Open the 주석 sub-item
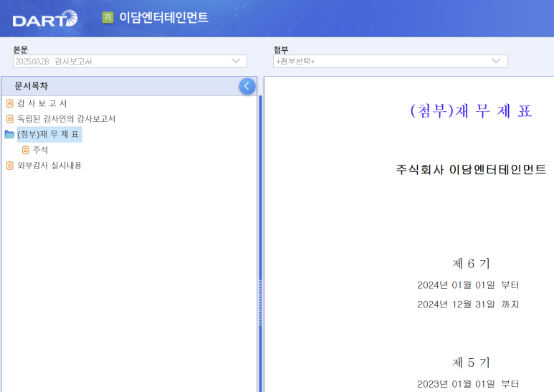554x392 pixels. [x=40, y=150]
